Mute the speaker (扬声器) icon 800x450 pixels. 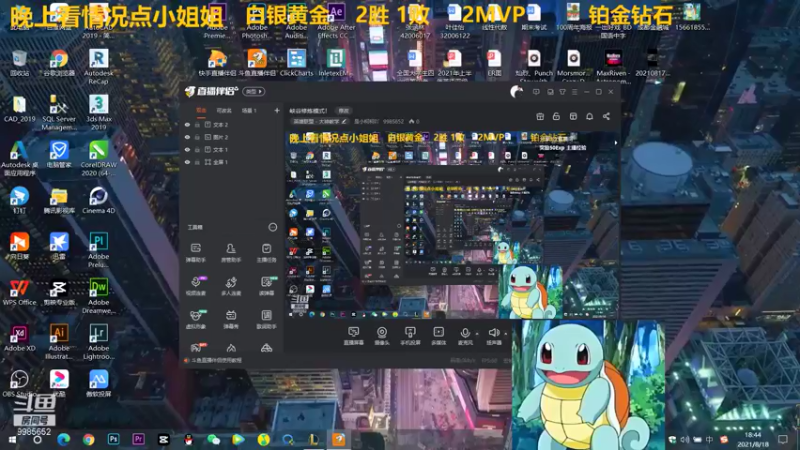coord(493,333)
